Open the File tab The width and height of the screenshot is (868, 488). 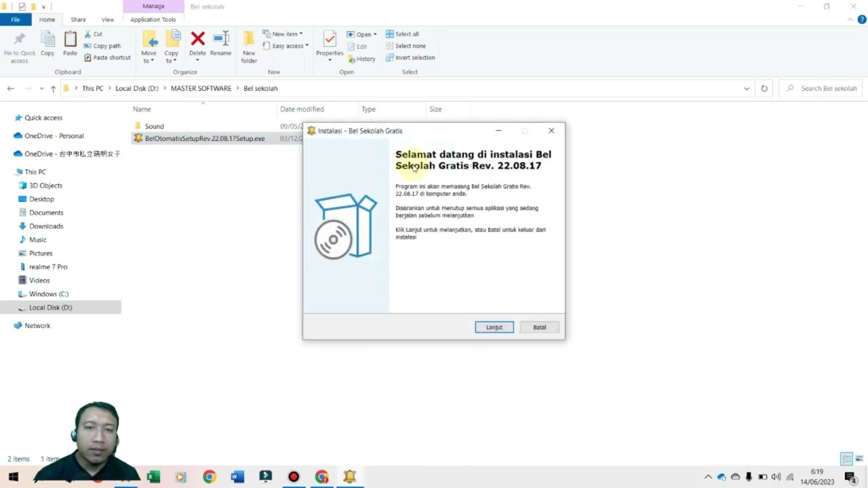[x=15, y=20]
